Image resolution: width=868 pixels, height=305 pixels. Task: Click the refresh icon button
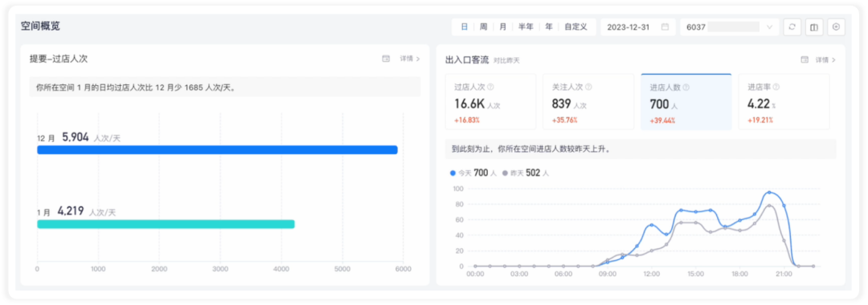[792, 27]
